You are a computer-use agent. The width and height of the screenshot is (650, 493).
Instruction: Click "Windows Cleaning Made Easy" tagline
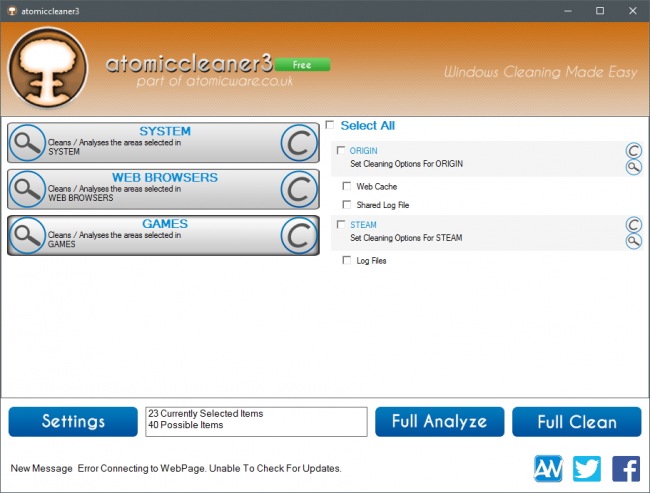tap(541, 72)
